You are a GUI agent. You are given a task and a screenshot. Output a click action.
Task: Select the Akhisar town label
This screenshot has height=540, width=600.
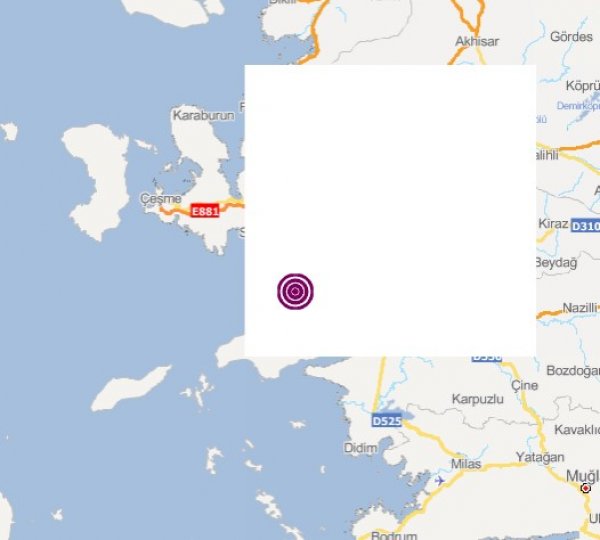[477, 41]
